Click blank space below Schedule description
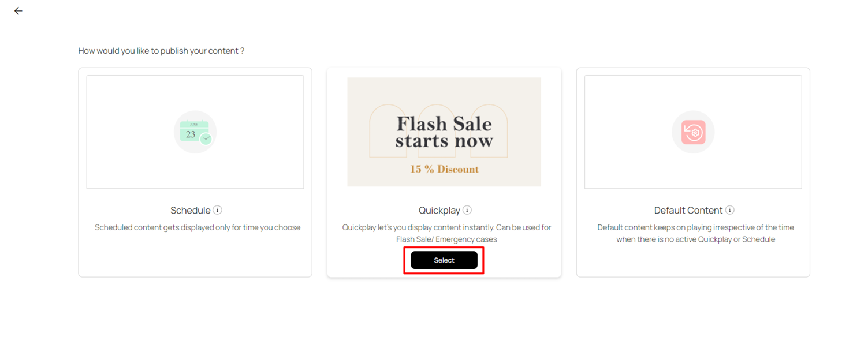Screen dimensions: 868x352 click(x=195, y=257)
